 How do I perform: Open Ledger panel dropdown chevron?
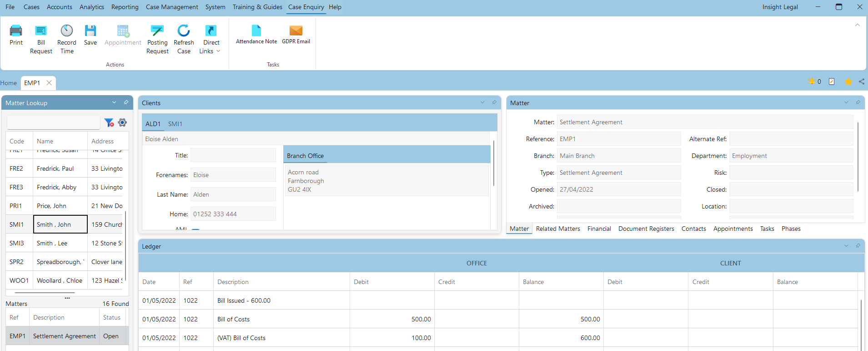846,246
